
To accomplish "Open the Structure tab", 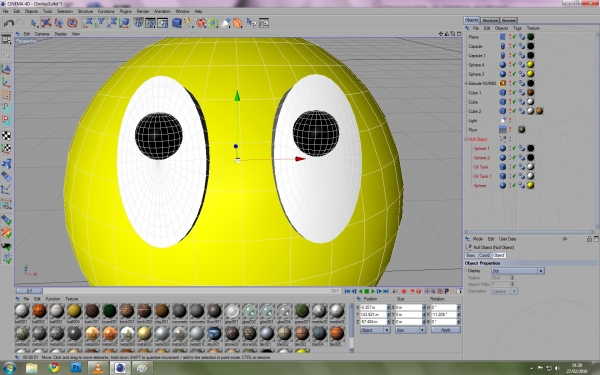I will pyautogui.click(x=490, y=20).
